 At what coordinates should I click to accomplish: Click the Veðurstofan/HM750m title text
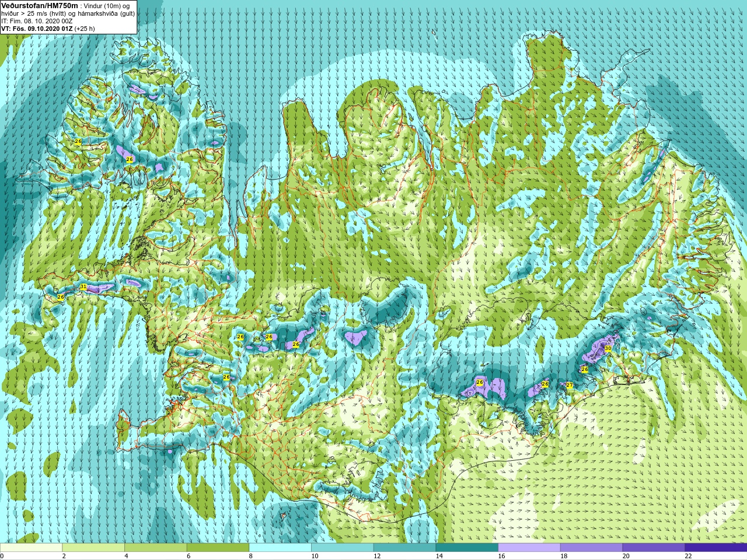pyautogui.click(x=39, y=5)
